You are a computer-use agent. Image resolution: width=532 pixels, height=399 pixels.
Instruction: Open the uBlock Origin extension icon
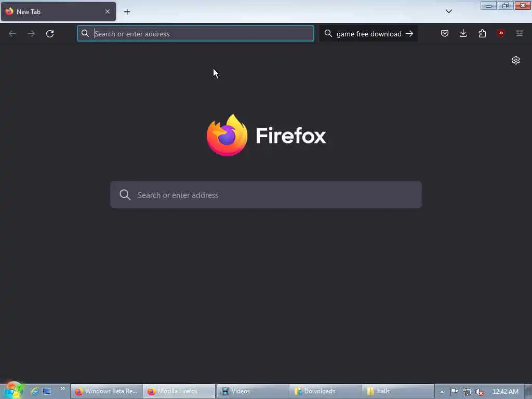point(501,33)
